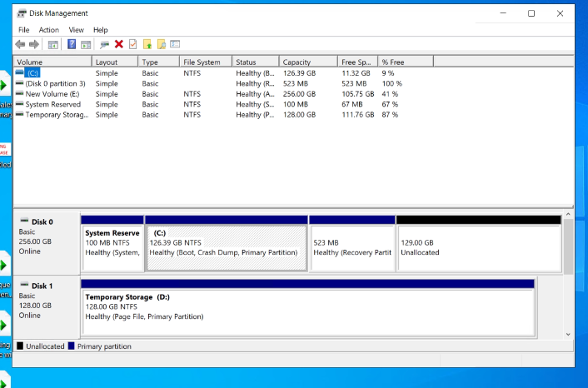Click the Forward arrow toolbar icon
The image size is (588, 388).
click(x=34, y=44)
